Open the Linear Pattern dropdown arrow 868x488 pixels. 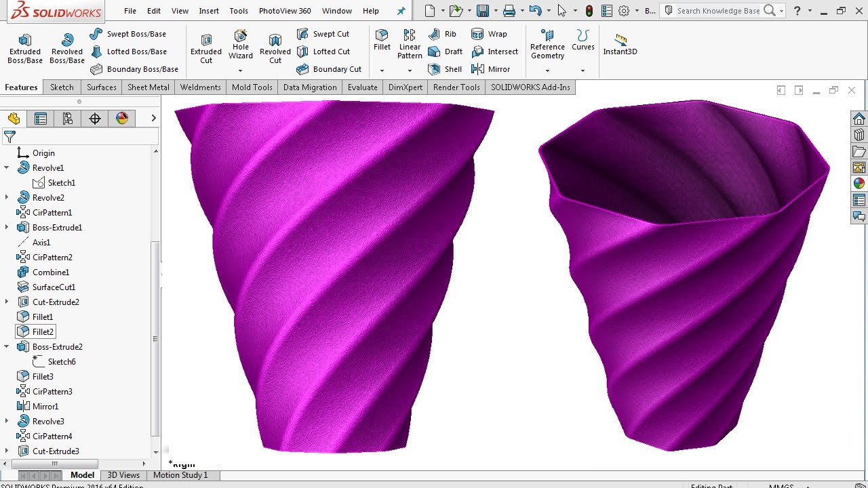coord(410,70)
